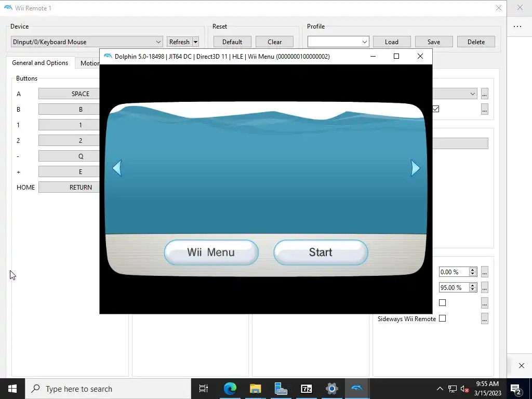Click the X at bottom right panel
Screen dimensions: 532x399
click(x=522, y=365)
